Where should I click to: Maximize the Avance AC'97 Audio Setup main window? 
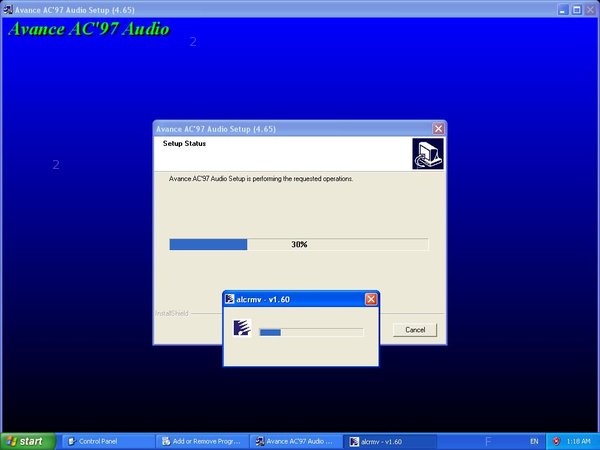tap(577, 10)
